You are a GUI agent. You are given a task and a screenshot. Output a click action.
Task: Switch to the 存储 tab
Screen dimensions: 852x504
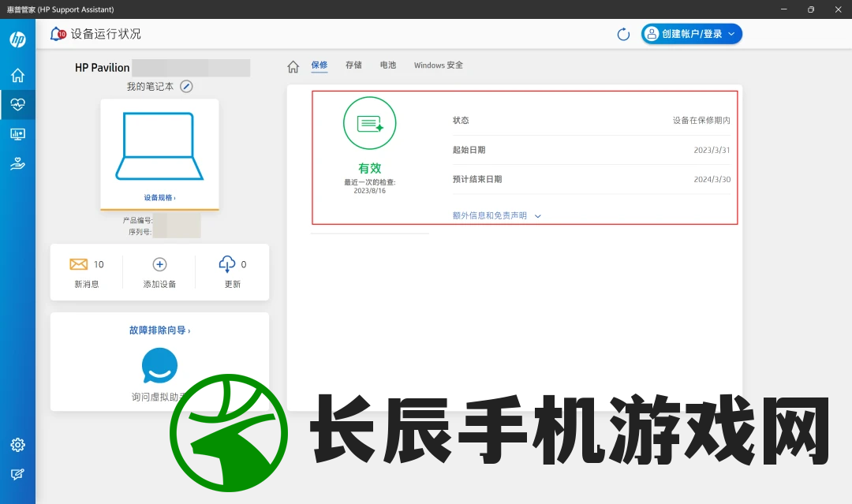(353, 65)
